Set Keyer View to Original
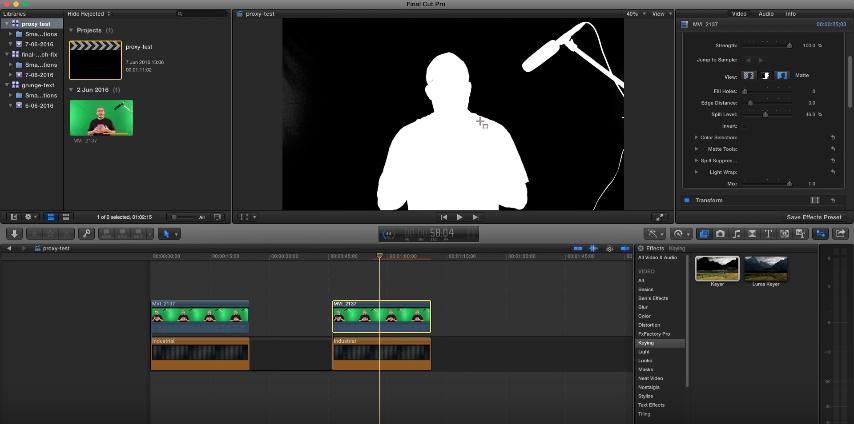 coord(783,76)
